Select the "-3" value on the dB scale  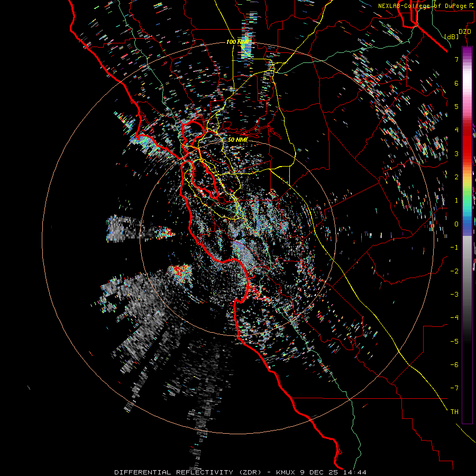[454, 295]
